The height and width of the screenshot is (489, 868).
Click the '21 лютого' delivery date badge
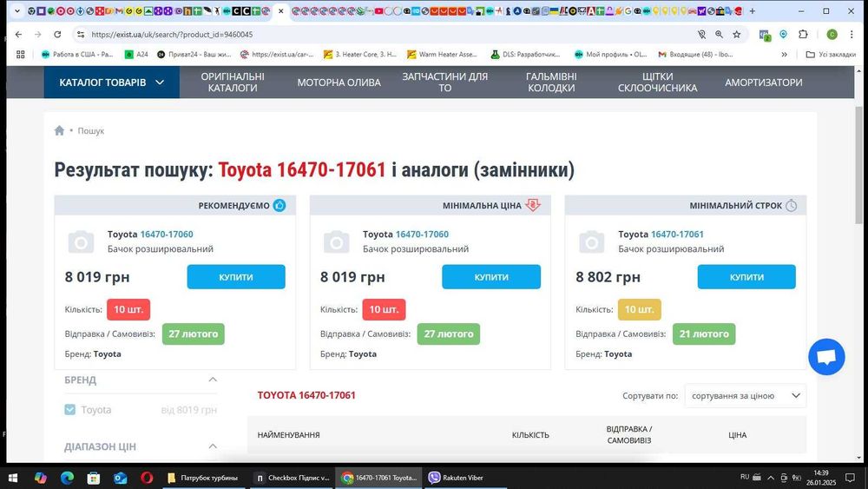click(704, 334)
